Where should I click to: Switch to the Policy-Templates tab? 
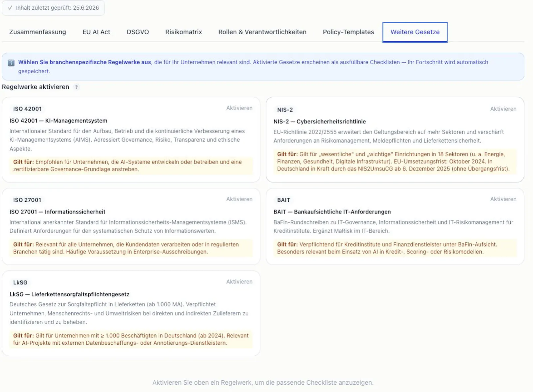pos(348,32)
